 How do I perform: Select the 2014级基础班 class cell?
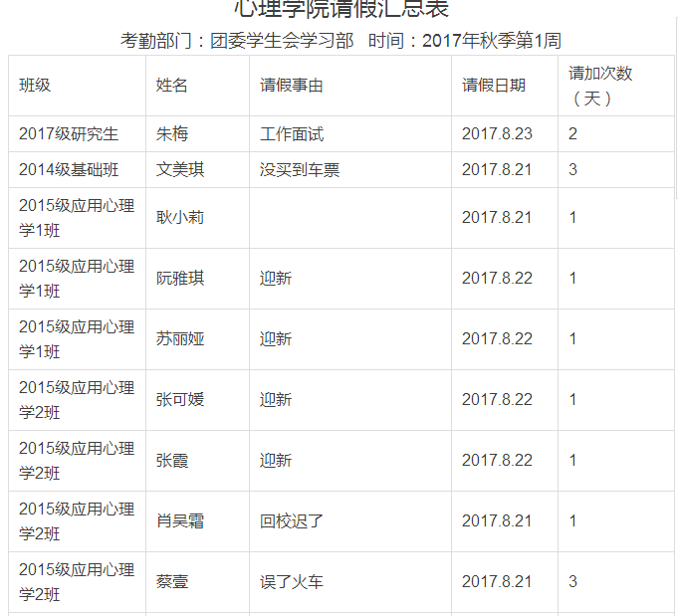(x=69, y=170)
